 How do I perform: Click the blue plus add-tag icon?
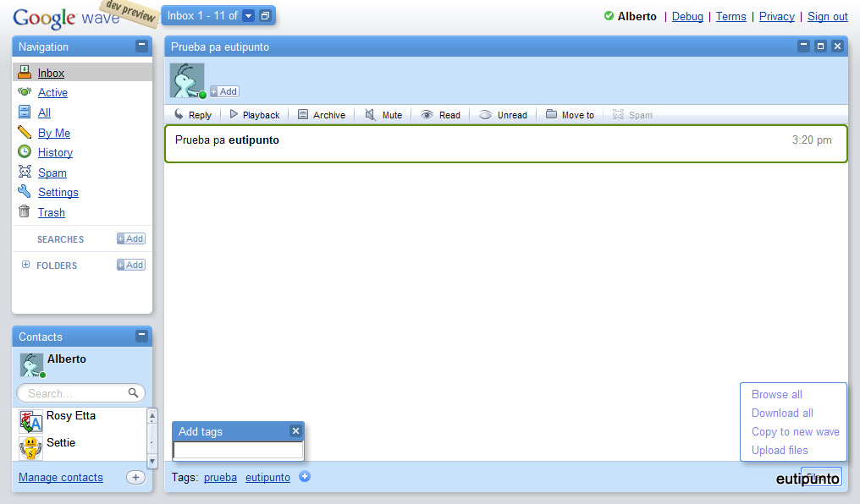coord(305,477)
